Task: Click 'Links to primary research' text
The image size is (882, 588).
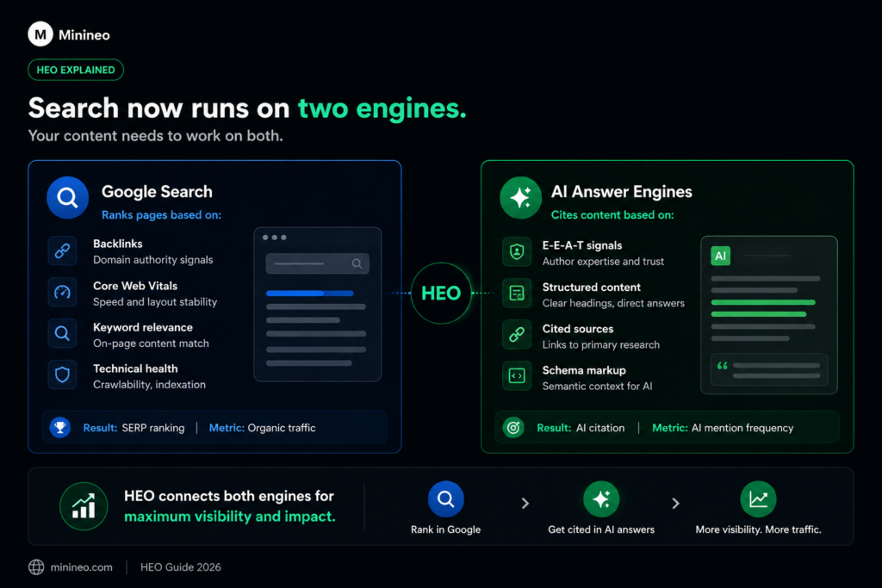Action: (600, 344)
